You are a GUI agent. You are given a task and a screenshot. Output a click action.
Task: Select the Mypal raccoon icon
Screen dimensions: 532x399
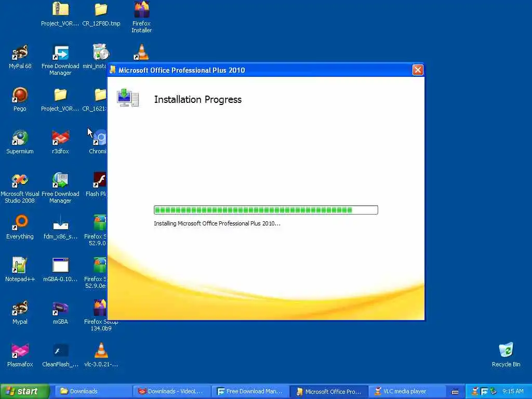(20, 308)
